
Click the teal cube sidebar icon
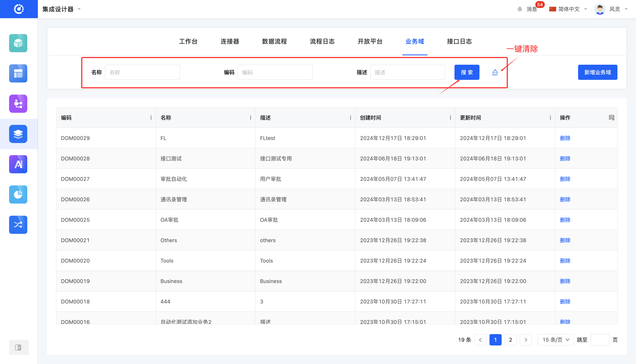click(18, 43)
